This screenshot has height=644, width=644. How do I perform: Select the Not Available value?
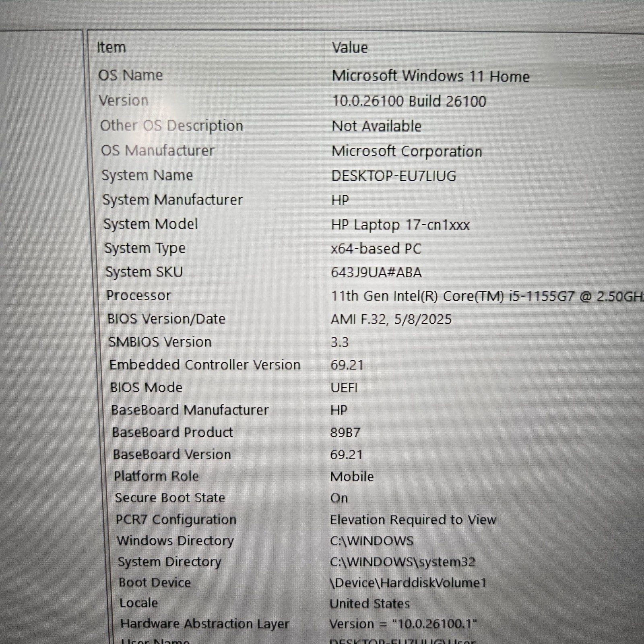tap(376, 126)
